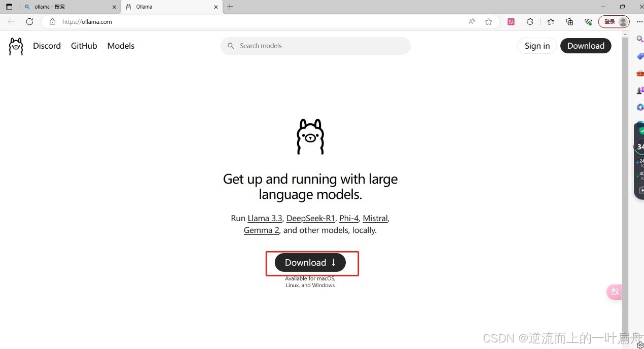
Task: Activate the Read aloud icon
Action: (x=472, y=22)
